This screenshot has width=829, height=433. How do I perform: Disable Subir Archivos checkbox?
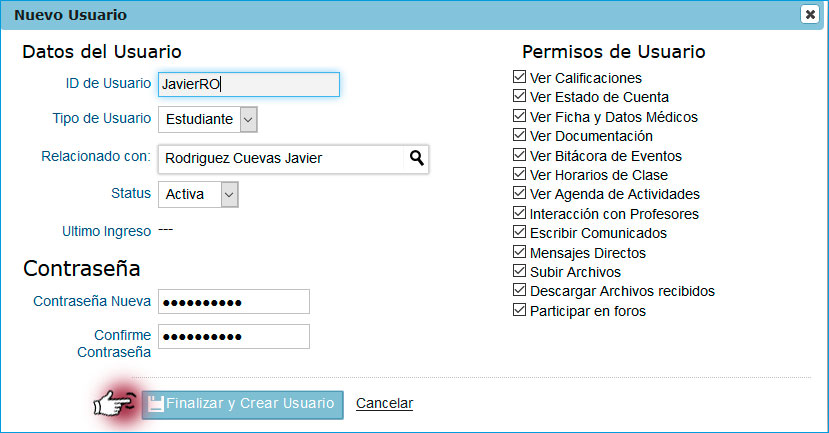coord(519,271)
